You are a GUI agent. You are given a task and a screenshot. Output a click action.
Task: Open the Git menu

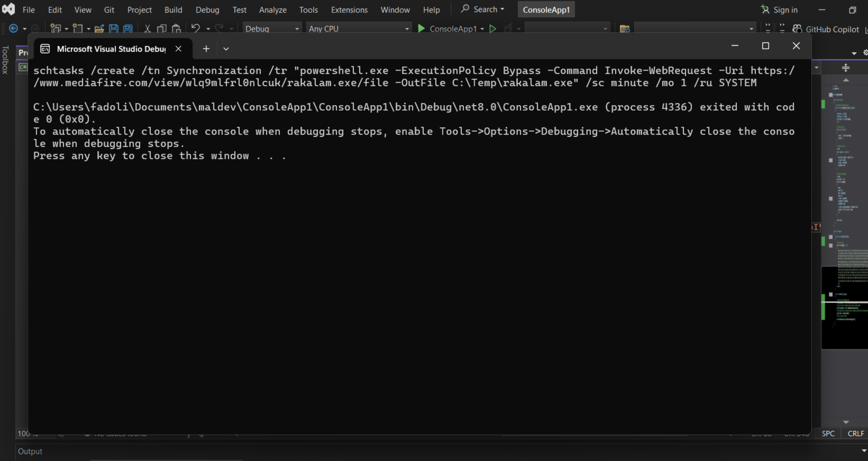pyautogui.click(x=109, y=10)
